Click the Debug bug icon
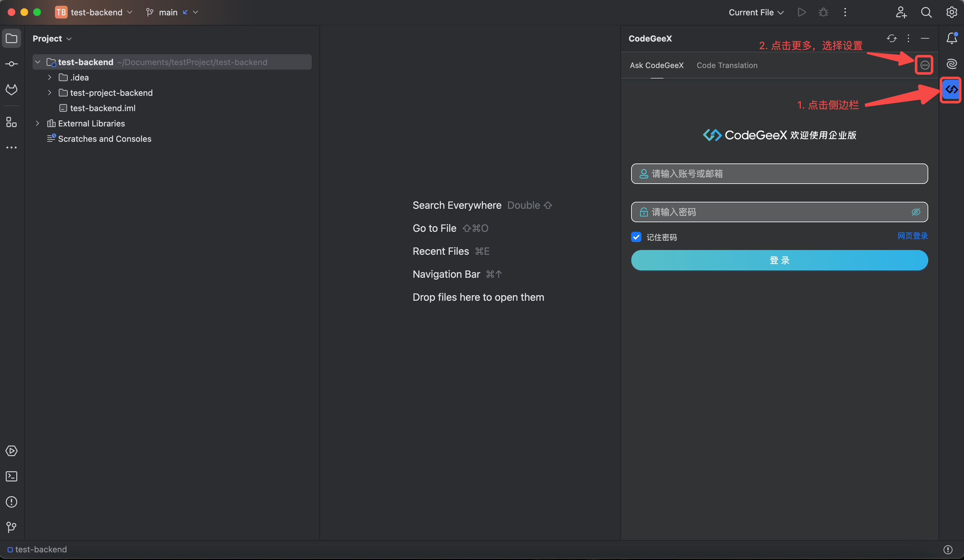The height and width of the screenshot is (560, 964). pos(823,12)
